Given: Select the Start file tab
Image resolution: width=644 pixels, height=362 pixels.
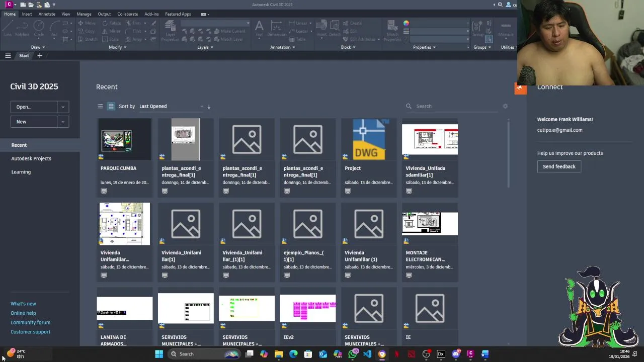Looking at the screenshot, I should click(24, 56).
